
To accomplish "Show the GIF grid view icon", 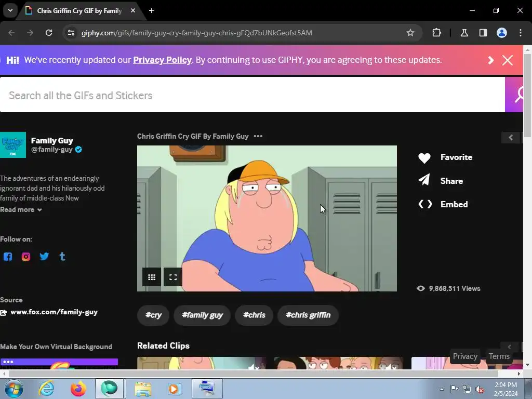I will coord(152,277).
